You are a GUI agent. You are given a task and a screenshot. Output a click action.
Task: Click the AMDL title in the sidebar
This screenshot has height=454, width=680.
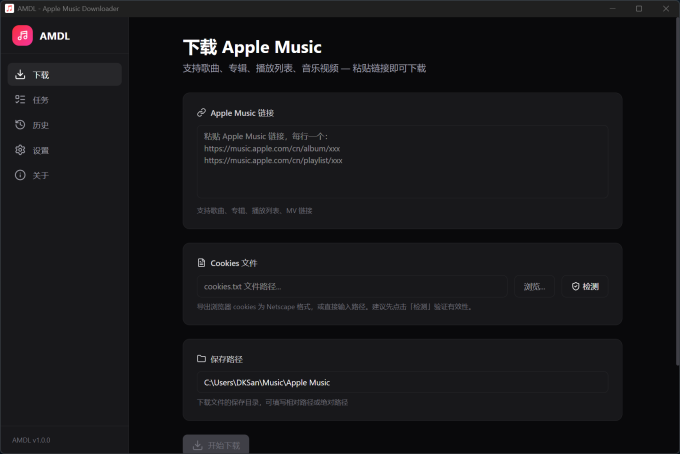[55, 36]
